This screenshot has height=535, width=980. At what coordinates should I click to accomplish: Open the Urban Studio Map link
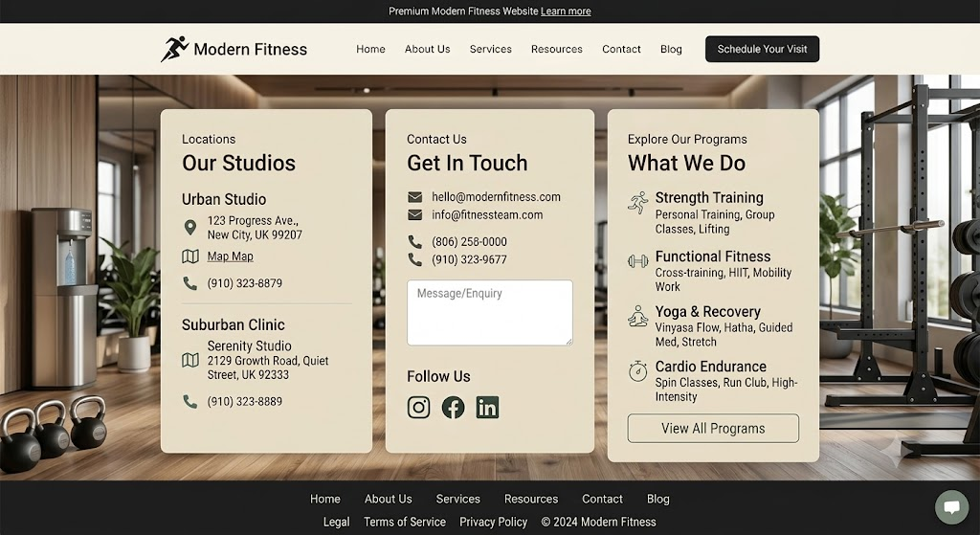pos(230,256)
